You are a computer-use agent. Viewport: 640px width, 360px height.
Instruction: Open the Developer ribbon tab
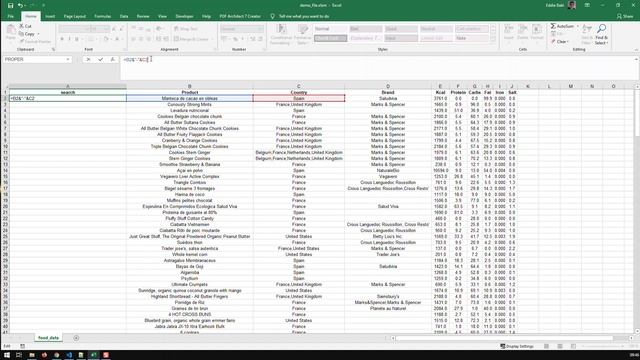click(184, 16)
